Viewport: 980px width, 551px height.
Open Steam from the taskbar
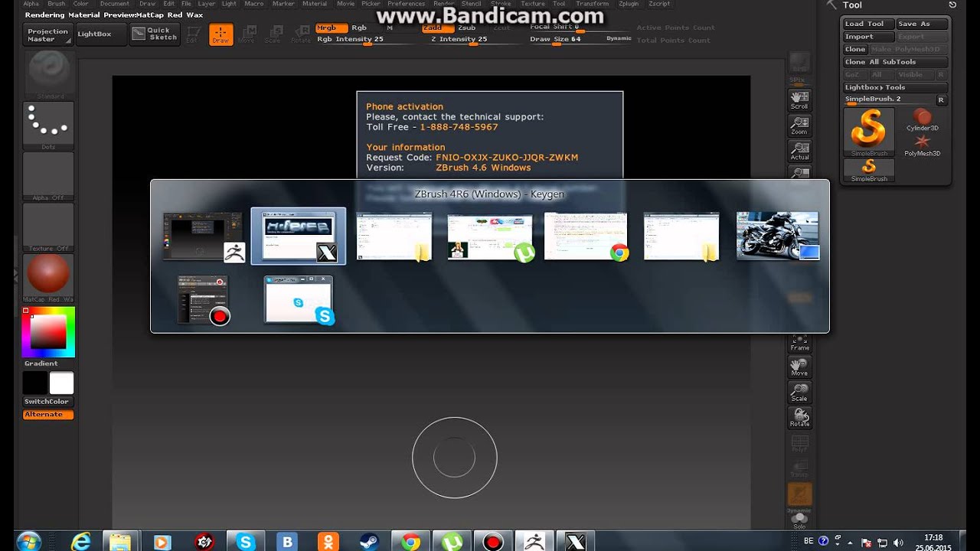369,542
